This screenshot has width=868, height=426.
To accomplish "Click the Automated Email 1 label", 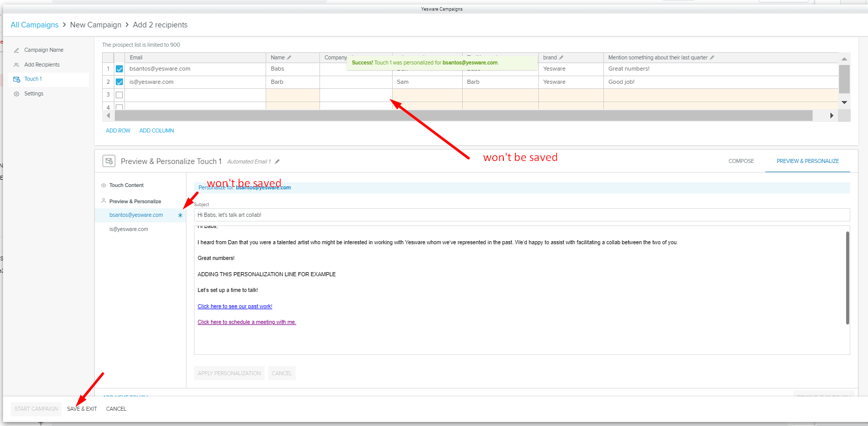I will [x=249, y=161].
